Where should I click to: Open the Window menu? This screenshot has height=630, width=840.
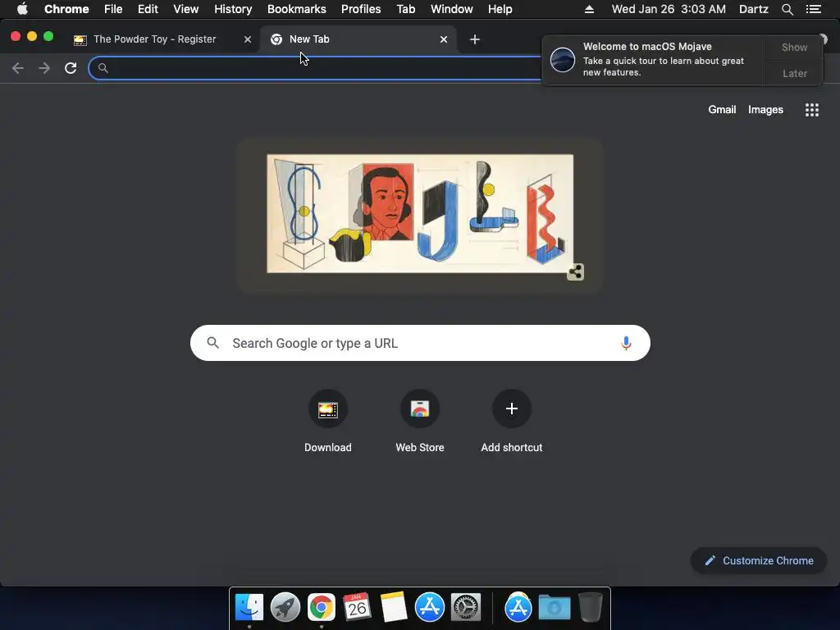coord(452,9)
